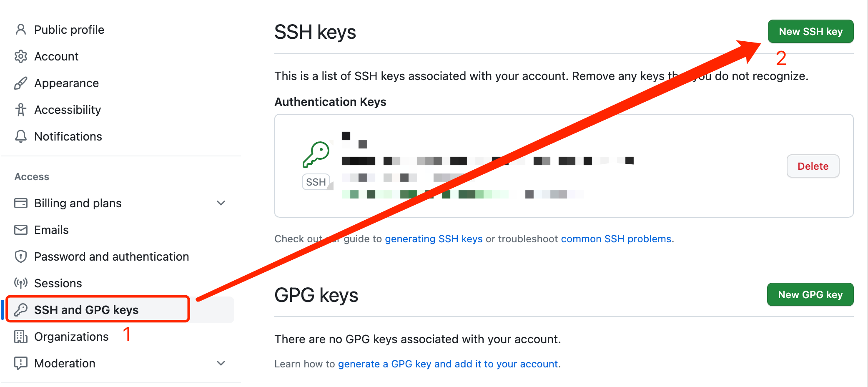
Task: Click the New GPG key button
Action: click(810, 294)
